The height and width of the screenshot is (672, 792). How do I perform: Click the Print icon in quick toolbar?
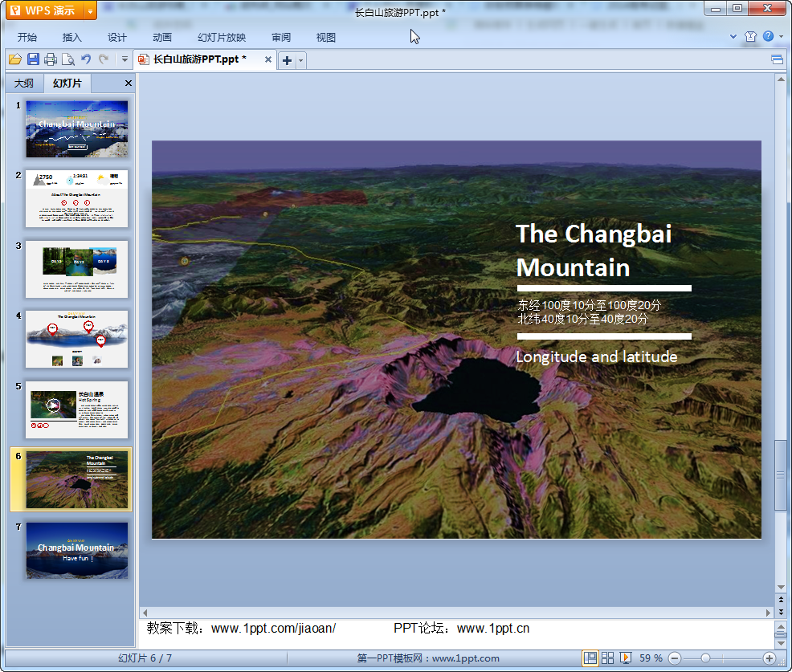[x=51, y=59]
